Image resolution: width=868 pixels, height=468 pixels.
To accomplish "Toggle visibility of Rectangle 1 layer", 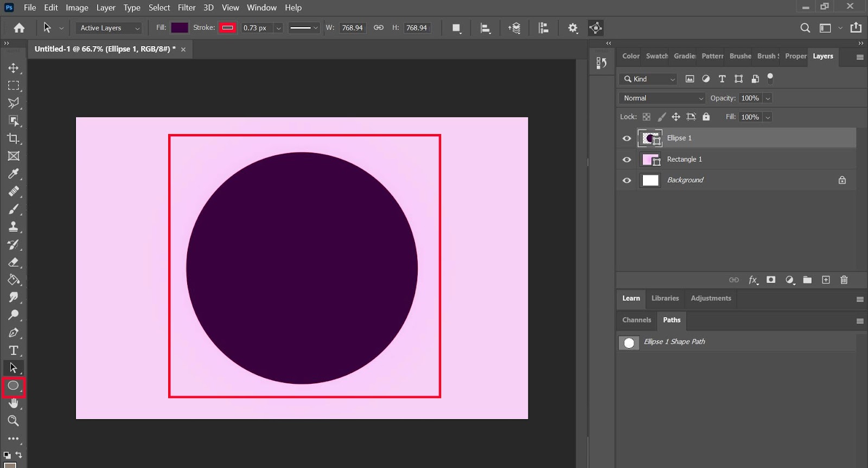I will (x=627, y=160).
